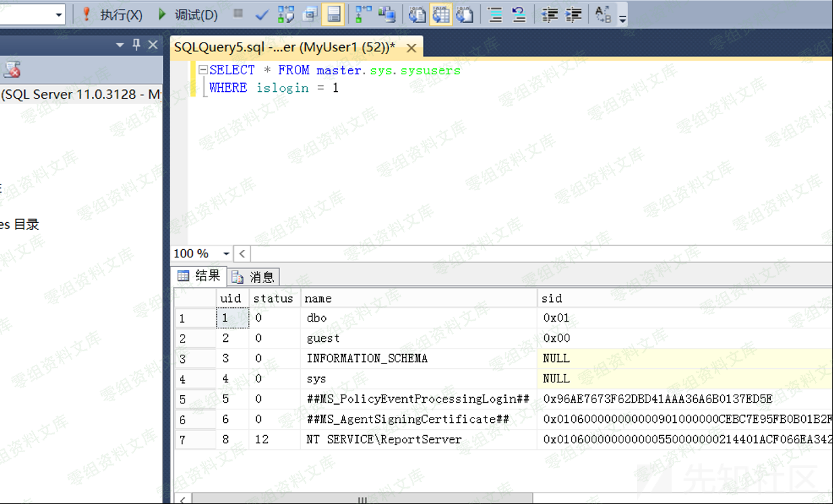Screen dimensions: 833x504
Task: Select the SQLQuery5.sql document tab
Action: pyautogui.click(x=284, y=47)
